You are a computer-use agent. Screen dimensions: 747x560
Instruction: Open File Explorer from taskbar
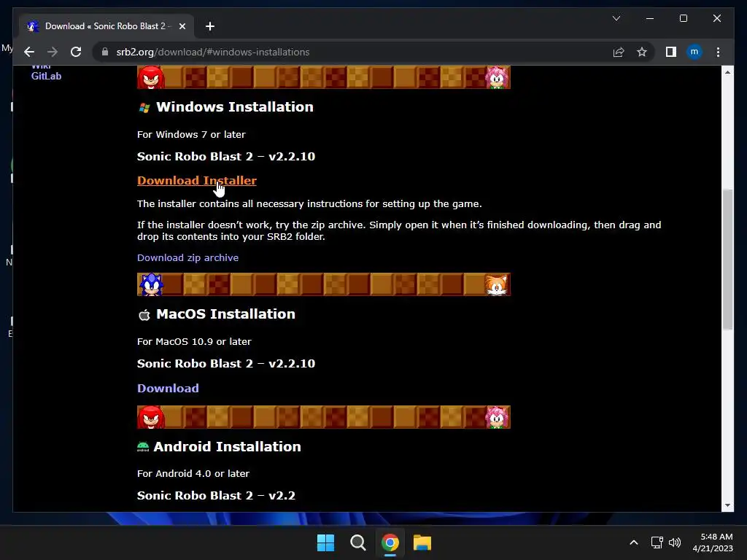point(422,542)
